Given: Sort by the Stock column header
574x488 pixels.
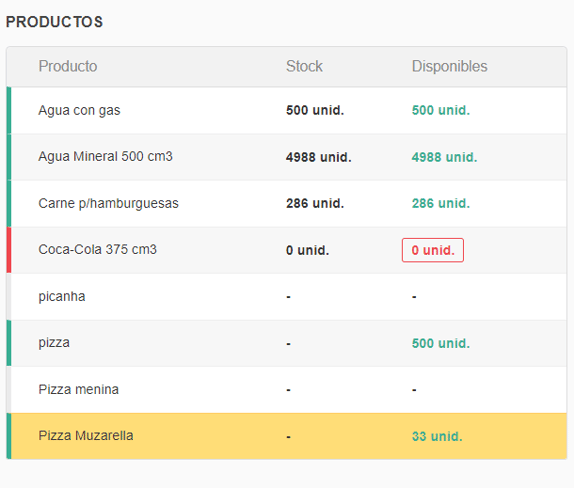Looking at the screenshot, I should tap(304, 66).
